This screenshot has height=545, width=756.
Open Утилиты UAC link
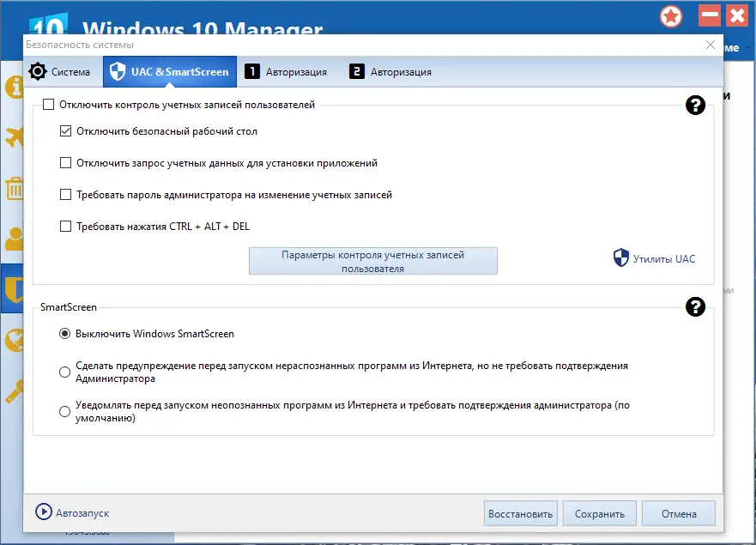coord(664,259)
